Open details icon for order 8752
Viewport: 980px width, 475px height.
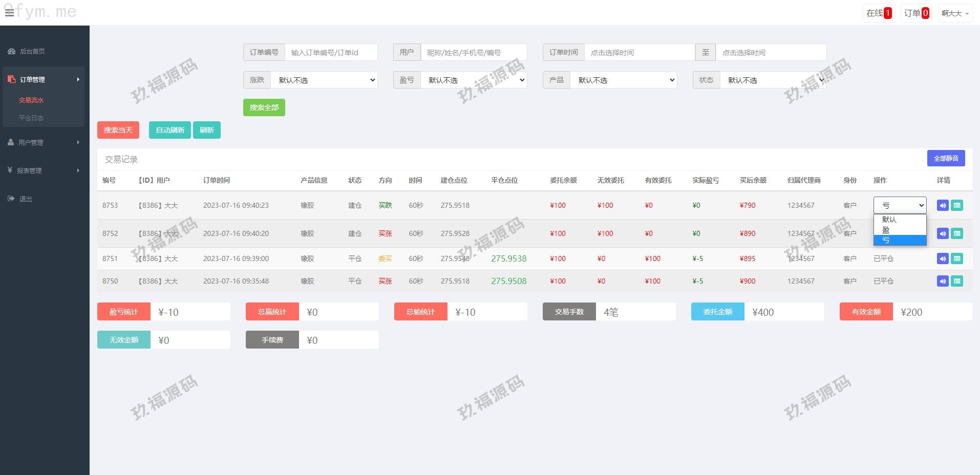(956, 233)
